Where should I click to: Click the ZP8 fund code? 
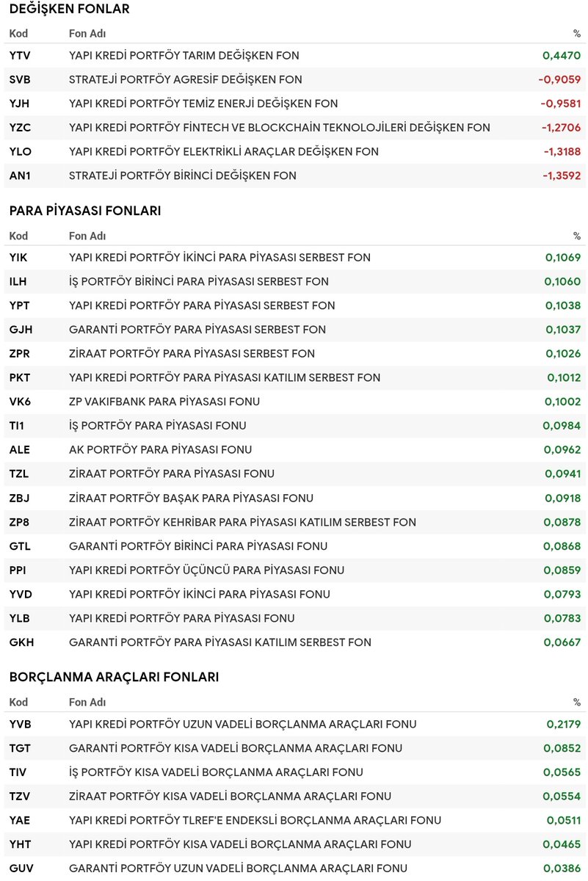tap(20, 522)
